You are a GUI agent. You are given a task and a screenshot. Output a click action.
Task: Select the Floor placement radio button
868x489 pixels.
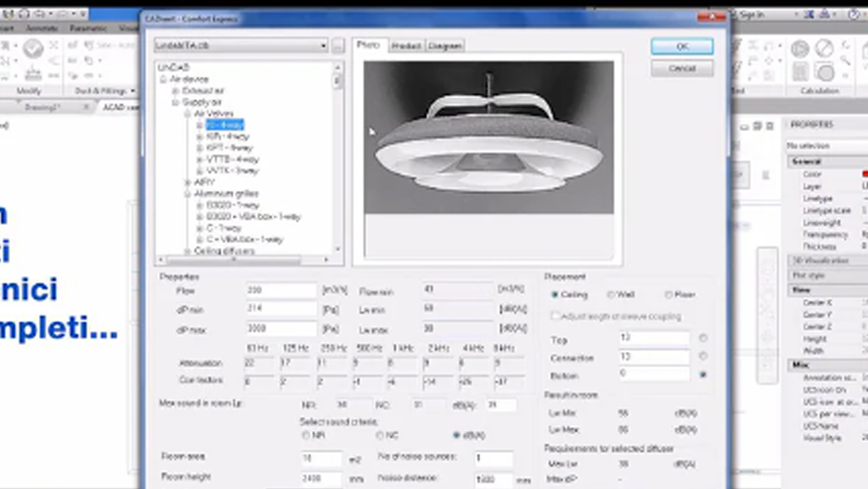coord(668,295)
